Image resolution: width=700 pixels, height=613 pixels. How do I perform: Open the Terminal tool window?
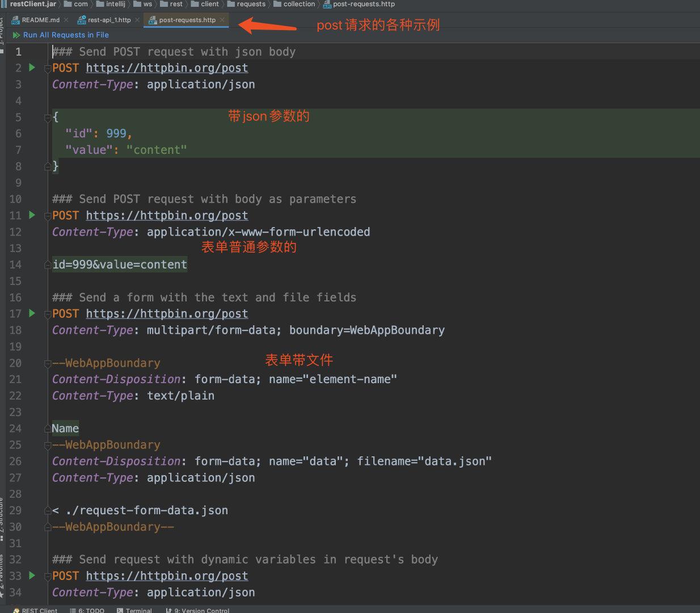coord(134,610)
